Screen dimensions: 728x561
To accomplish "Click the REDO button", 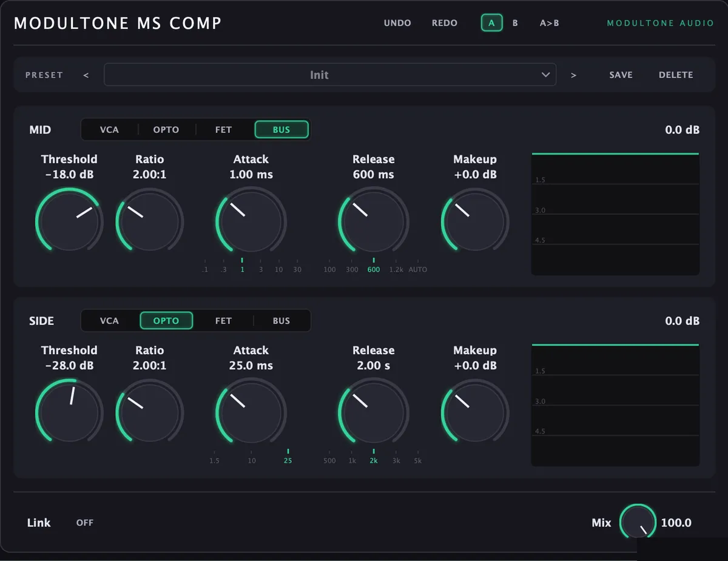I will pos(445,23).
